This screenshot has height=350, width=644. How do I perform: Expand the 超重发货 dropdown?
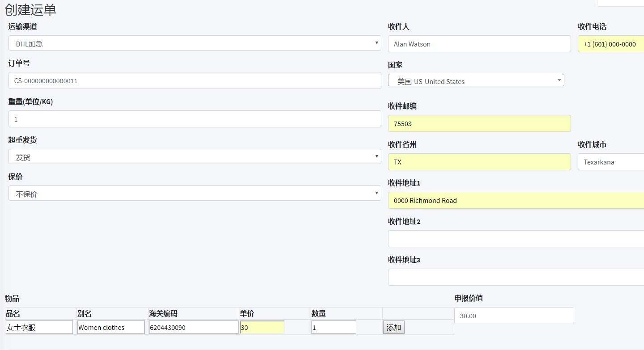pyautogui.click(x=195, y=157)
